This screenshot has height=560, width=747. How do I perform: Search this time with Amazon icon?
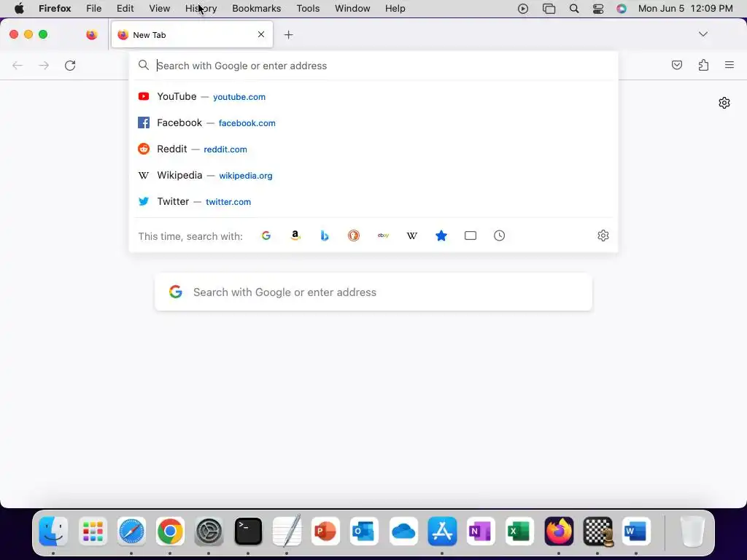295,236
